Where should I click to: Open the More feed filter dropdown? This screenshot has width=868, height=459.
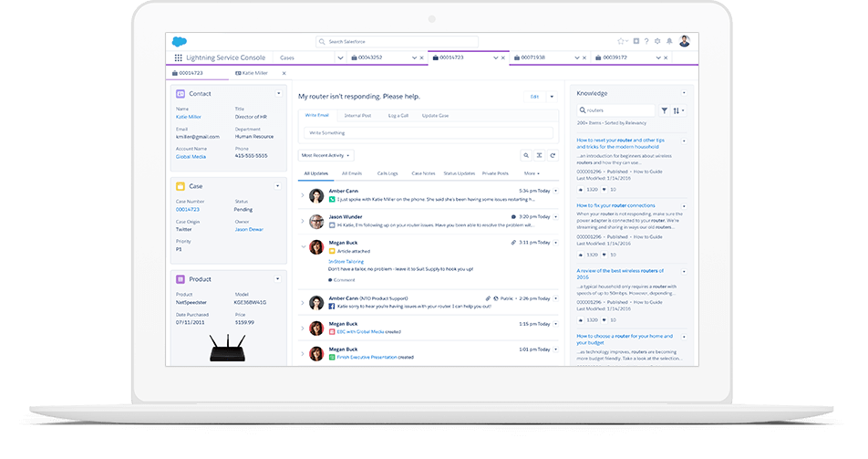click(x=532, y=173)
